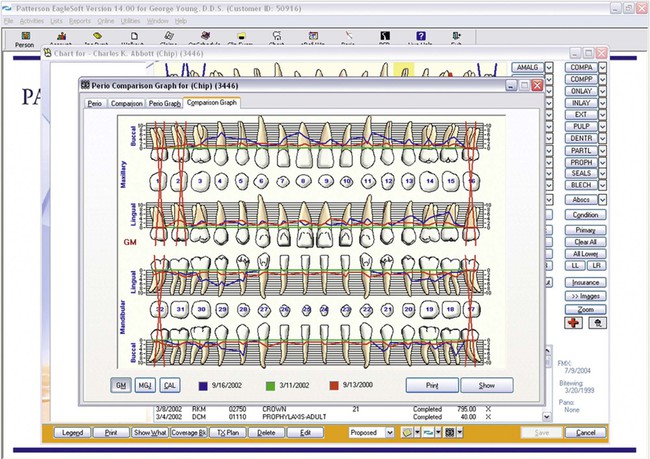Expand the COMPA dropdown arrow
650x459 pixels.
point(603,67)
